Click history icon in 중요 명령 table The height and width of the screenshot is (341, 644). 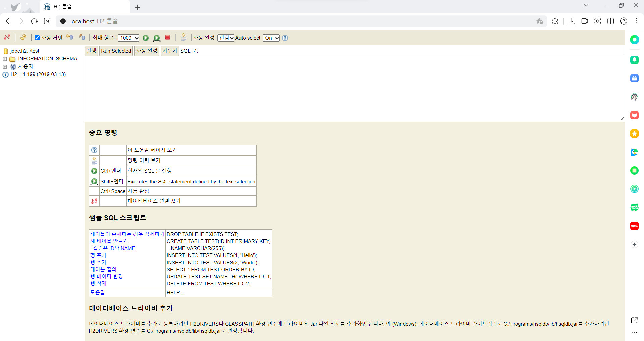coord(94,160)
